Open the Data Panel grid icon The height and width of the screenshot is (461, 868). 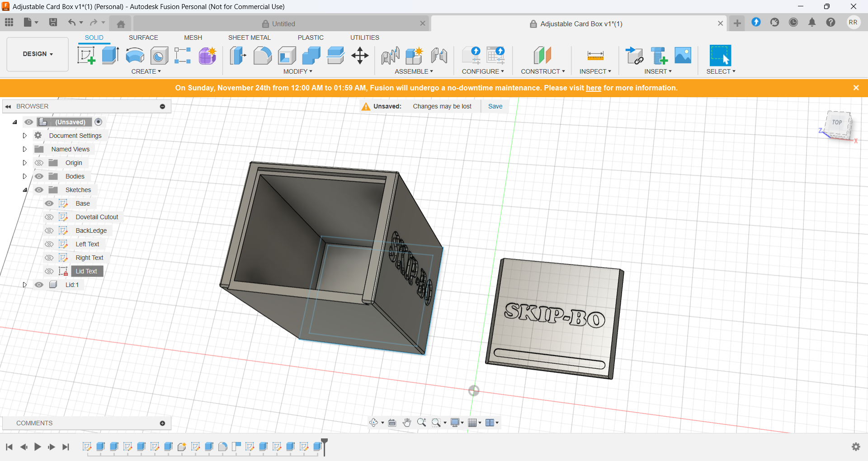[9, 22]
